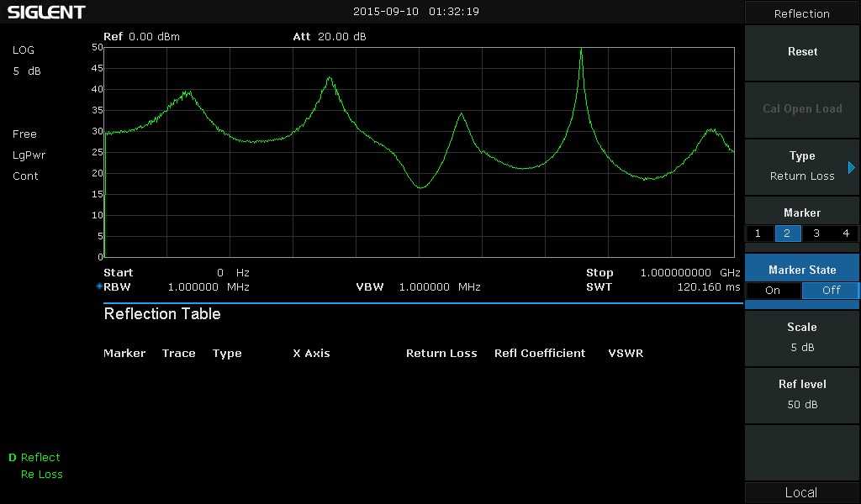Select Marker 4

click(845, 234)
